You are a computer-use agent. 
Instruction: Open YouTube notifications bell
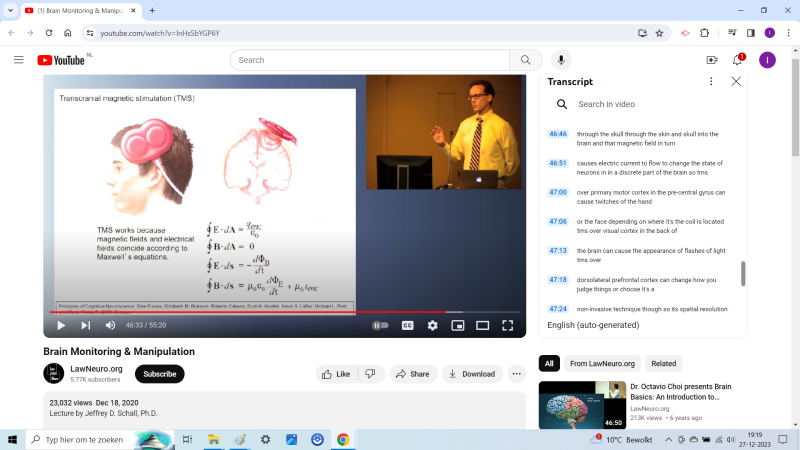(x=738, y=60)
